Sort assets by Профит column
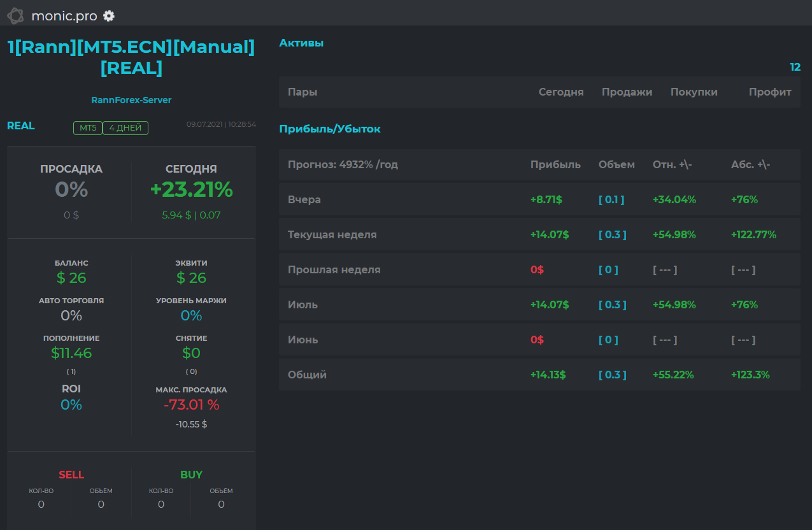 coord(770,92)
